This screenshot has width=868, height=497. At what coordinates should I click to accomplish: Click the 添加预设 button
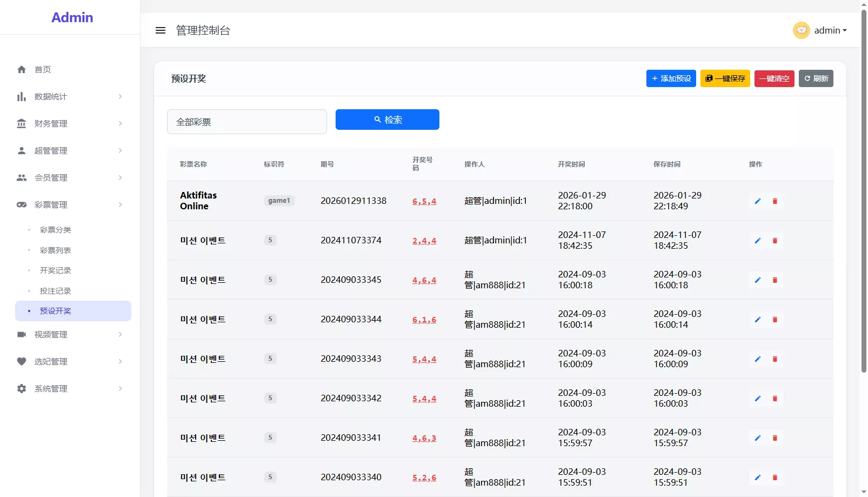point(671,78)
